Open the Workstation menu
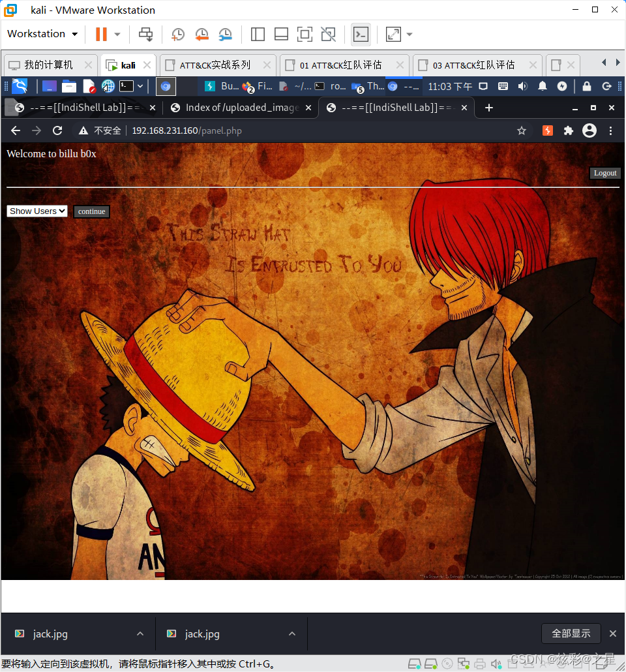The height and width of the screenshot is (672, 626). [x=42, y=34]
